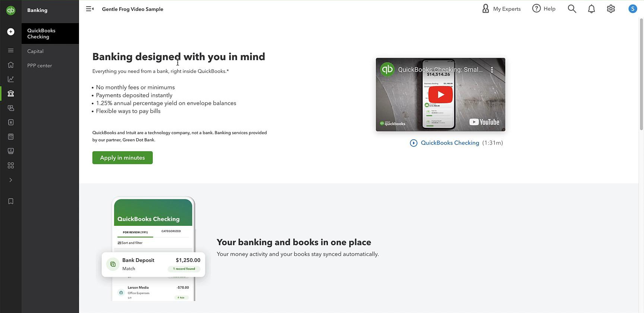Select the Banking building icon

coord(11,94)
